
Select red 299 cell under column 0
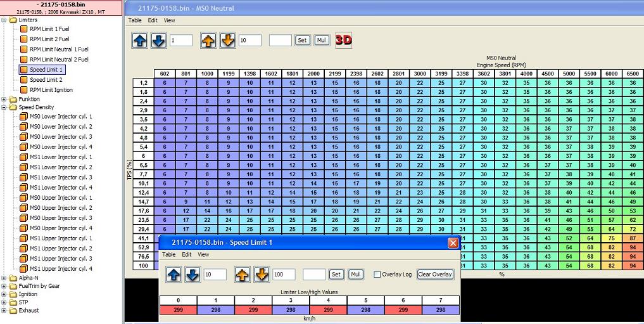pos(179,309)
